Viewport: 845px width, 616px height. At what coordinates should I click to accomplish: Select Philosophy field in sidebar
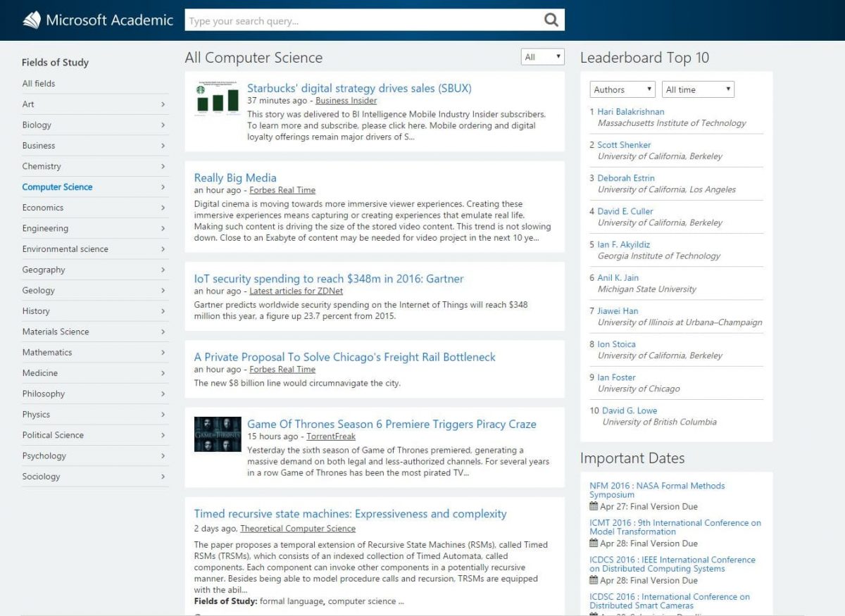point(43,394)
